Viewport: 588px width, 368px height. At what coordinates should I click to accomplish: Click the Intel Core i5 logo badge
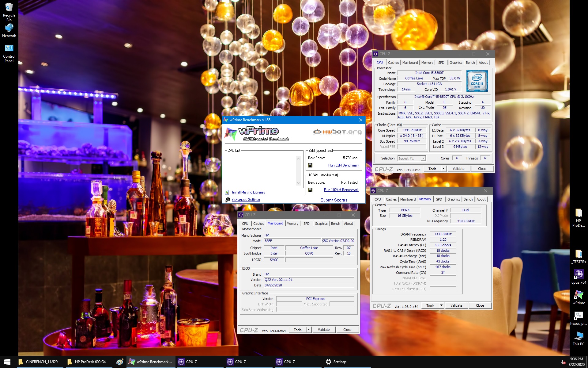coord(477,81)
